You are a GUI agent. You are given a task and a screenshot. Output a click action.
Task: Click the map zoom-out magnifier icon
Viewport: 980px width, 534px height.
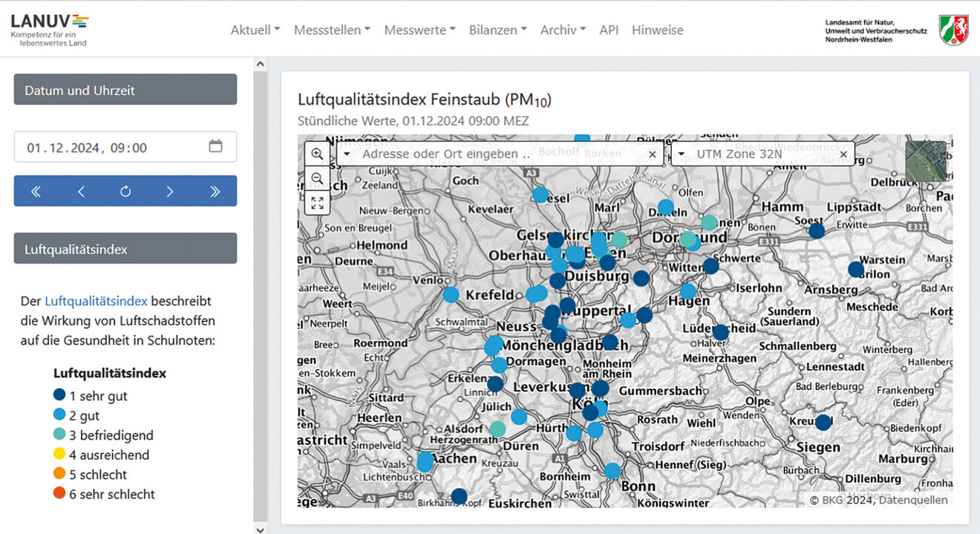tap(317, 178)
